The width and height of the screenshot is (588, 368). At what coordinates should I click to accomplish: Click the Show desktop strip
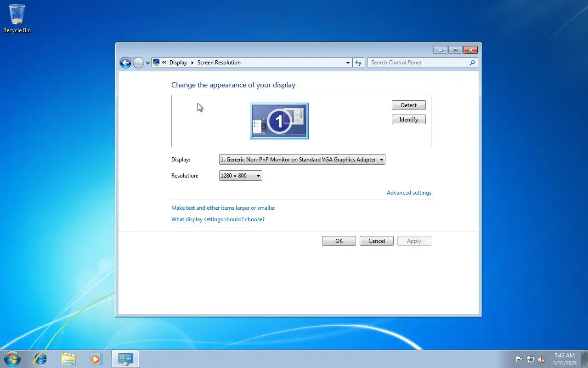[x=584, y=359]
